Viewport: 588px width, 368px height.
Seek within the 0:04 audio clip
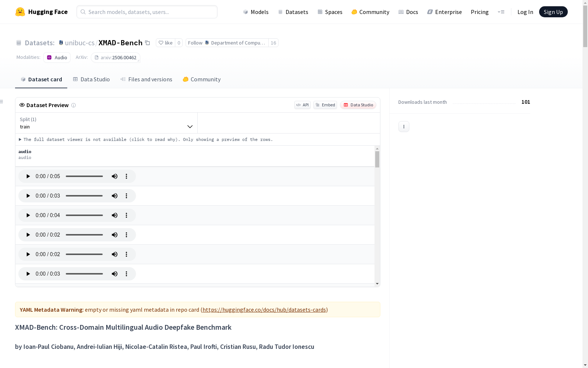(x=84, y=215)
